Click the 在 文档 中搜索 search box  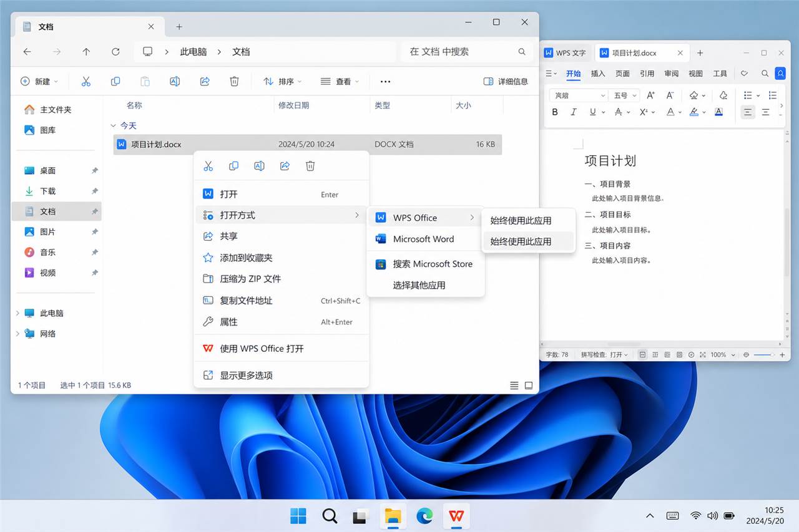(467, 52)
